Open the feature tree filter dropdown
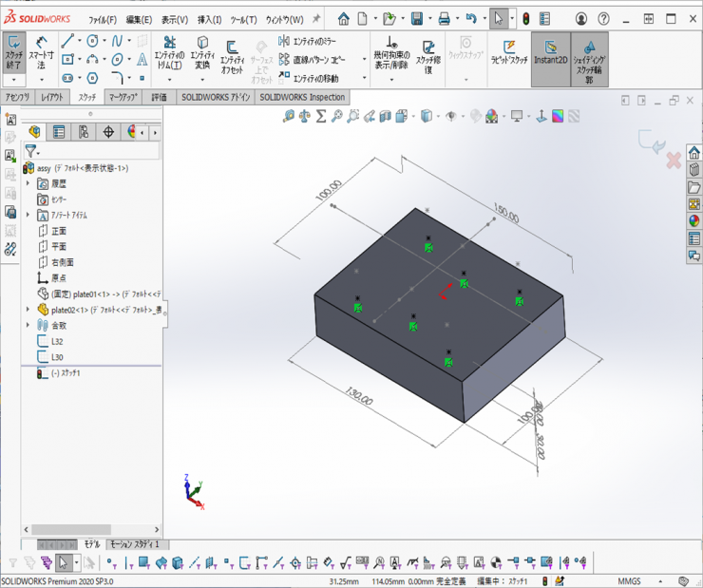Viewport: 703px width, 588px height. coord(32,151)
